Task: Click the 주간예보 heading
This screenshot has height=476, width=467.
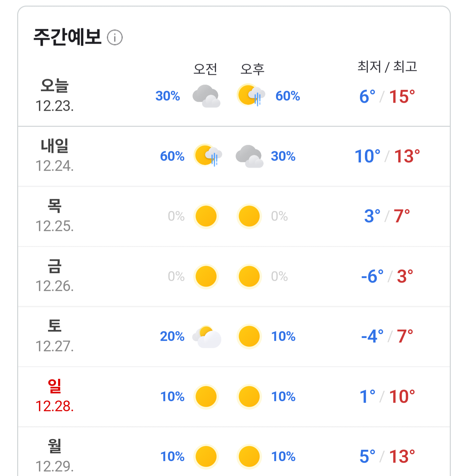Action: click(x=68, y=37)
